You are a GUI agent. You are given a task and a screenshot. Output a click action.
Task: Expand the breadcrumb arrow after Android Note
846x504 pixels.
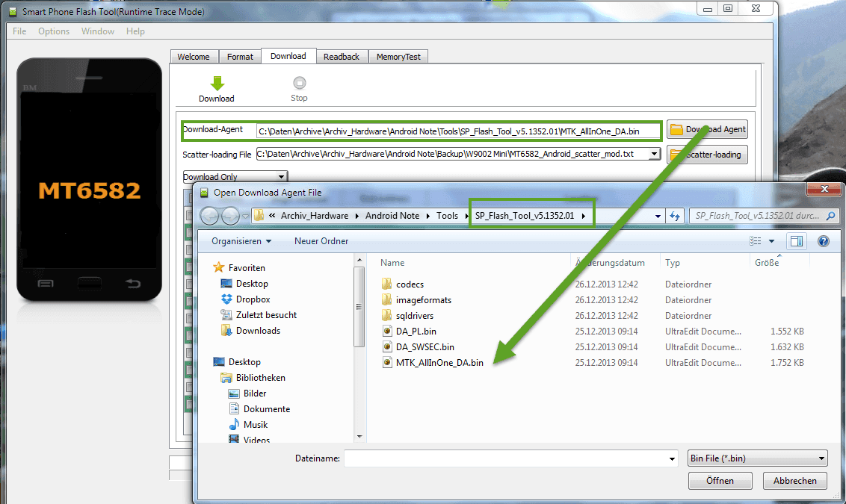click(427, 216)
